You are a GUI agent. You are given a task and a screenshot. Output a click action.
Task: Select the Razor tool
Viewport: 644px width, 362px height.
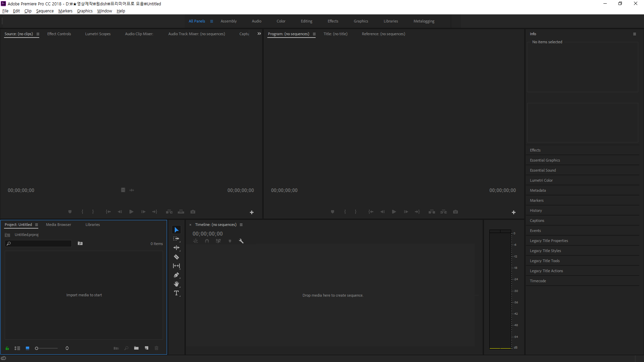(x=176, y=257)
